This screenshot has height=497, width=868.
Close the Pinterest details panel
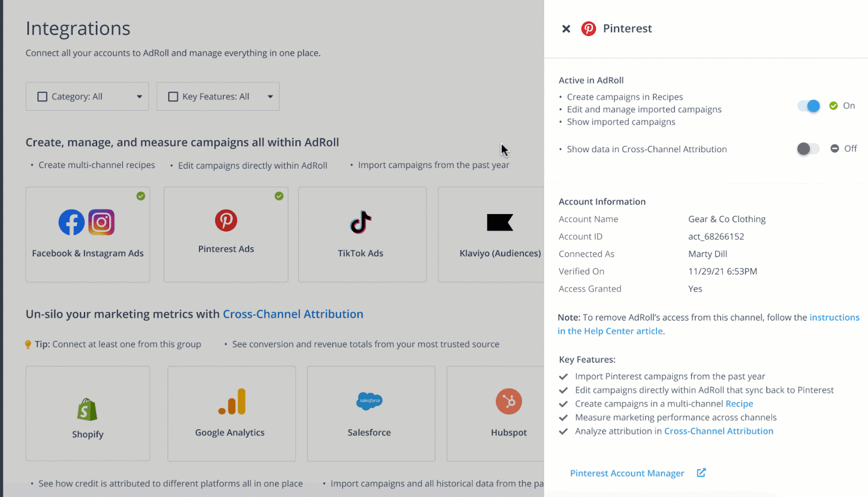566,29
